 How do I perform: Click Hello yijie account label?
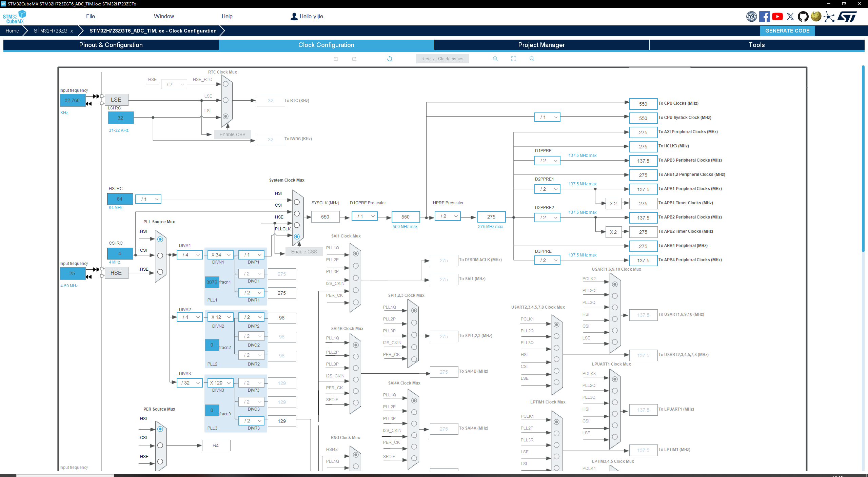[311, 16]
